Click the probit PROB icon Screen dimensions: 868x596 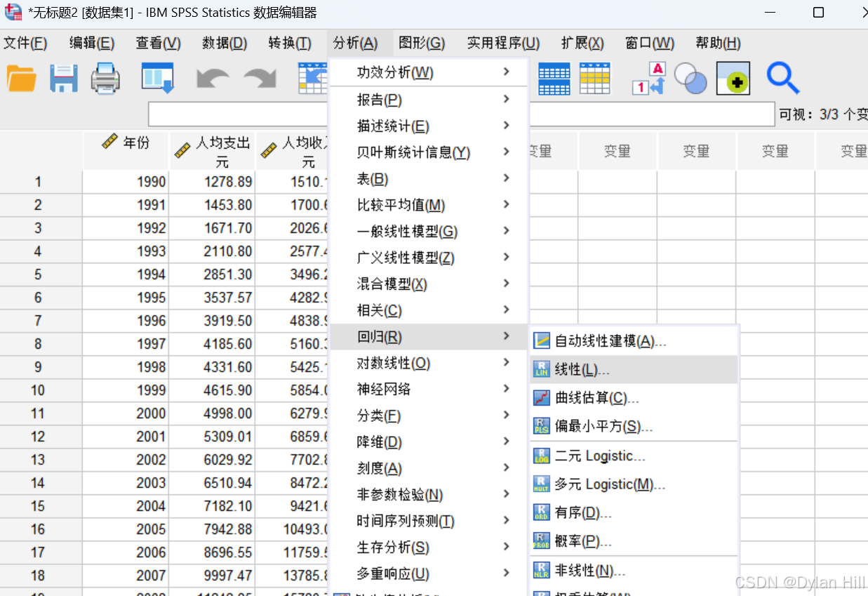(x=541, y=541)
